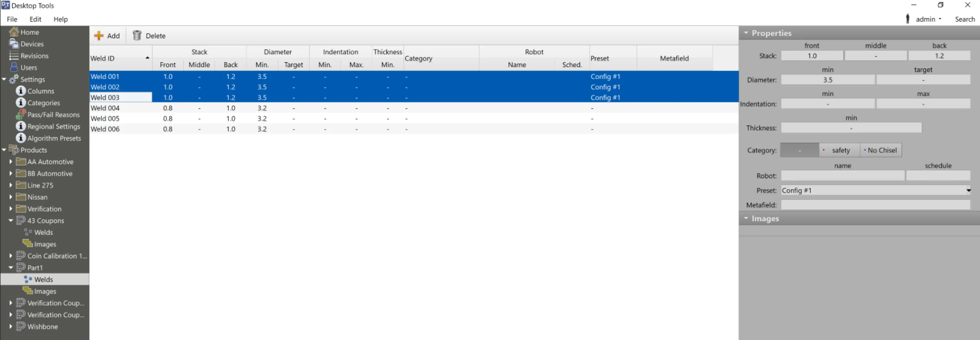
Task: Click the AA Automotive folder icon
Action: point(21,162)
